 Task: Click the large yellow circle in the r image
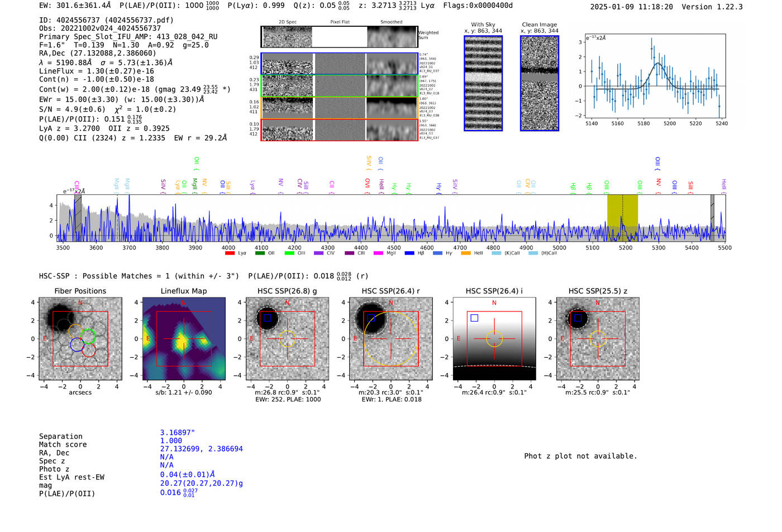(x=391, y=339)
